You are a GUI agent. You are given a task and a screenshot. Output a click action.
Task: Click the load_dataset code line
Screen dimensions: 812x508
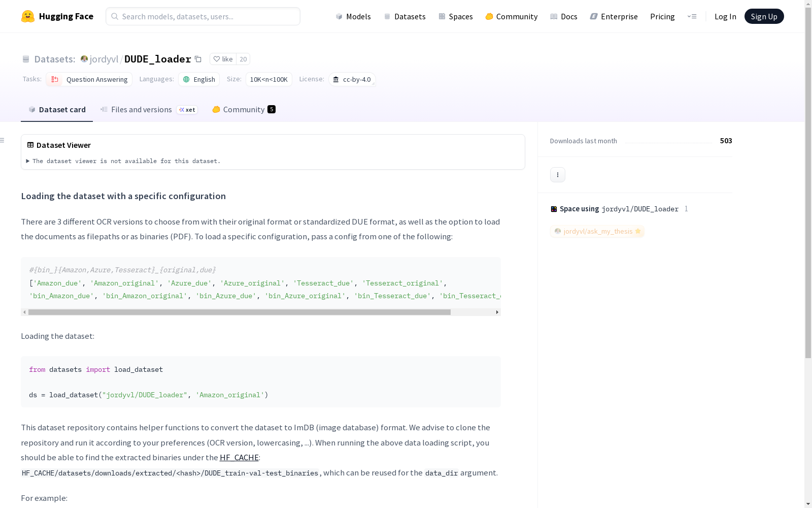tap(149, 395)
